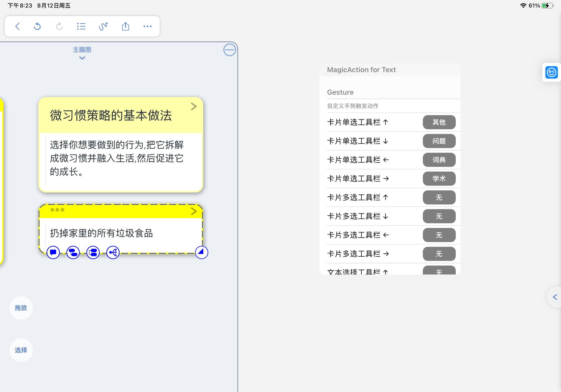Expand the 微习惯策略的基本做法 card chevron

point(194,106)
